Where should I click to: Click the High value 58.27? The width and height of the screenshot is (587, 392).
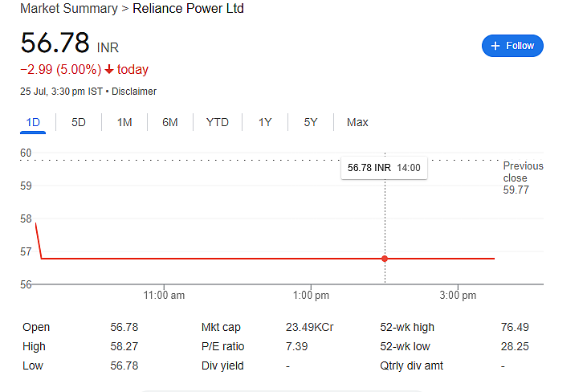pyautogui.click(x=124, y=346)
